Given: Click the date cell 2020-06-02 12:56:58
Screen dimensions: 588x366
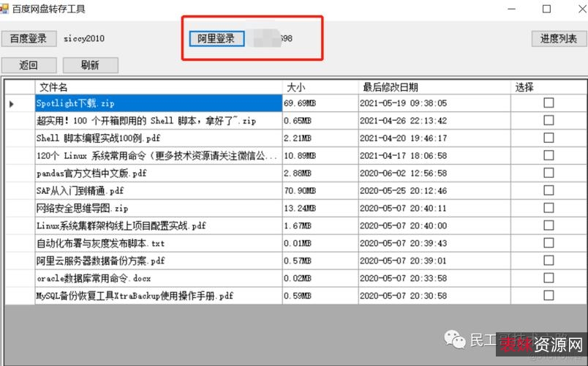Looking at the screenshot, I should click(x=434, y=173).
